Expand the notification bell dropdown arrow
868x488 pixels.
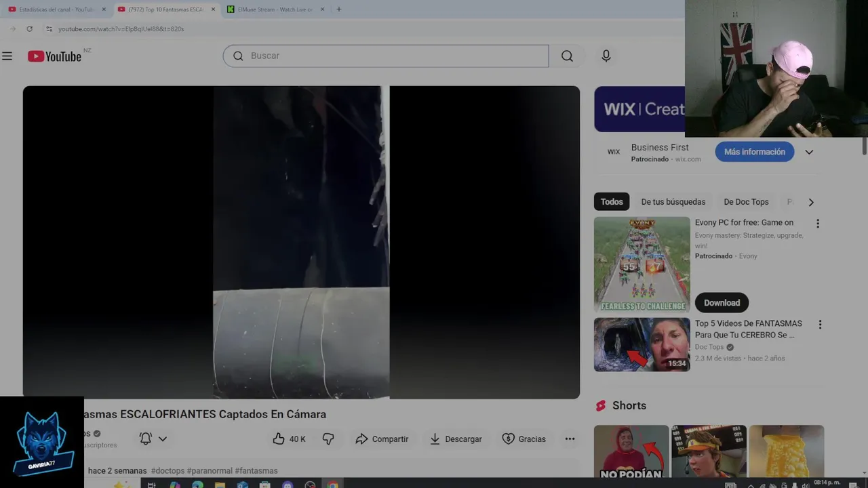point(163,439)
